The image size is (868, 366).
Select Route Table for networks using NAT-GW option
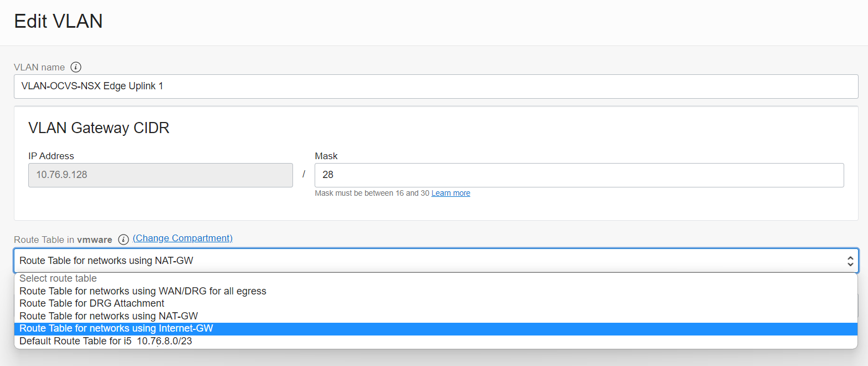(109, 316)
